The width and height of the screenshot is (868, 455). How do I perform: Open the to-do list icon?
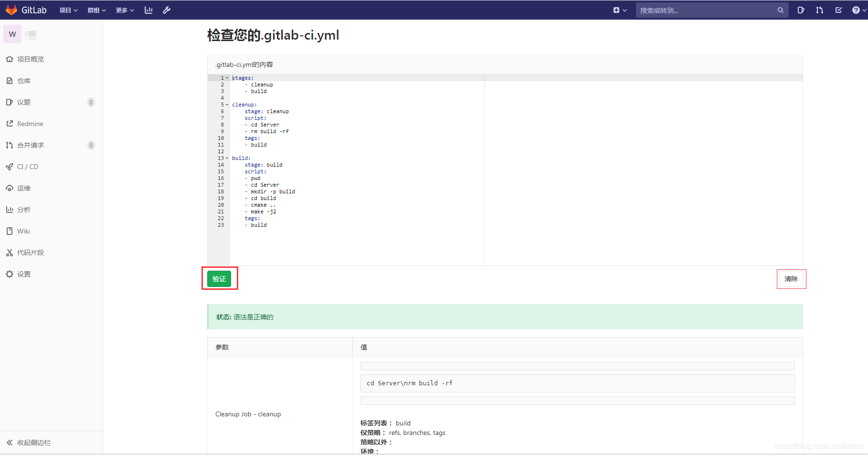pos(838,10)
